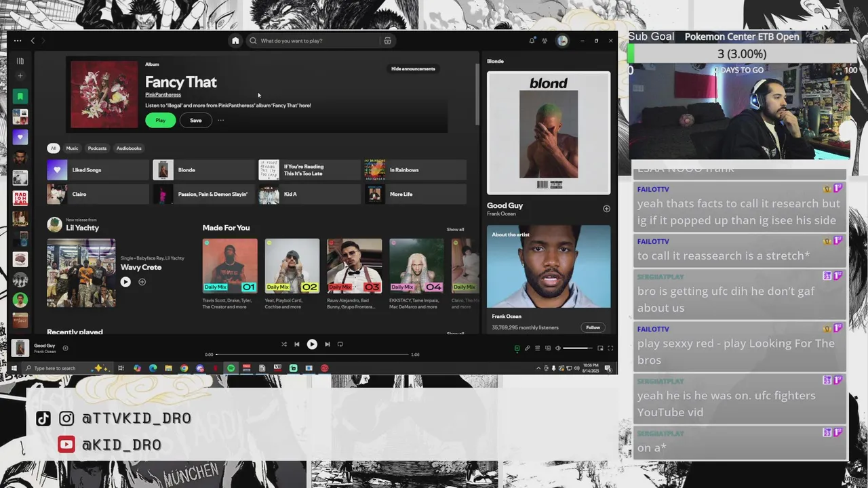Save the Fancy That album

click(195, 121)
